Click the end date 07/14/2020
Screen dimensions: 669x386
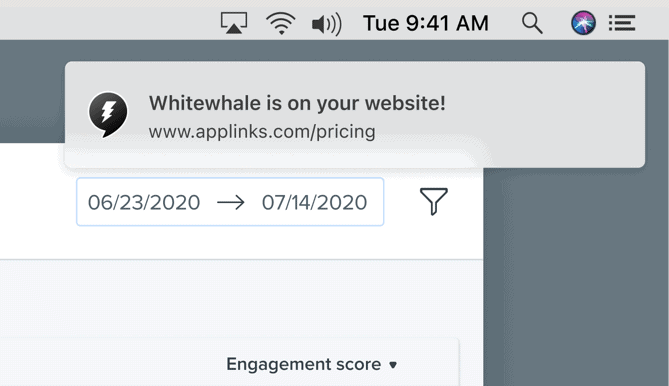coord(314,202)
